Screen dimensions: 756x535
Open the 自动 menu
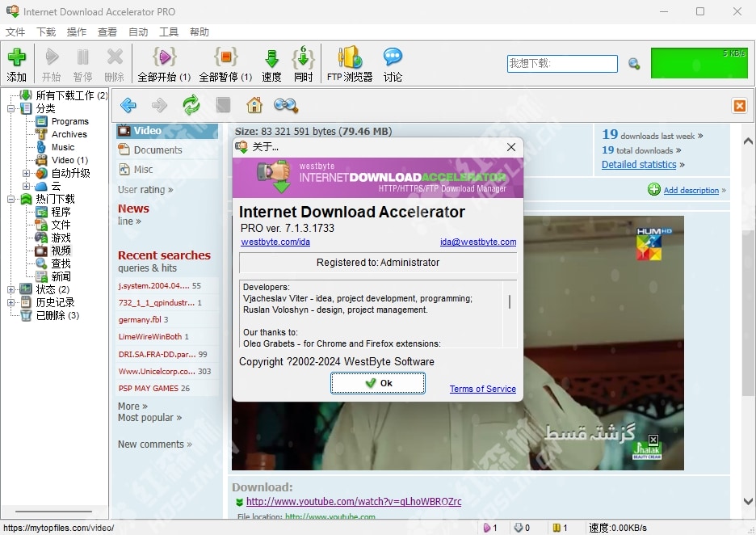pyautogui.click(x=138, y=32)
